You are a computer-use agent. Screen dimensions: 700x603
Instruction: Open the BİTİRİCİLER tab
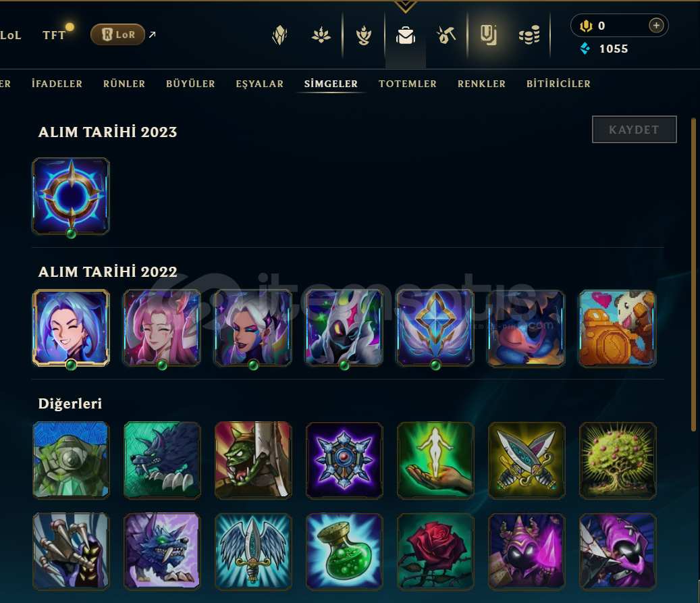(558, 84)
